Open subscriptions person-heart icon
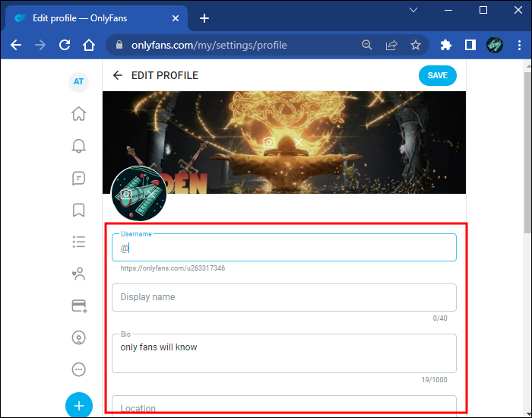Image resolution: width=532 pixels, height=418 pixels. pos(79,274)
